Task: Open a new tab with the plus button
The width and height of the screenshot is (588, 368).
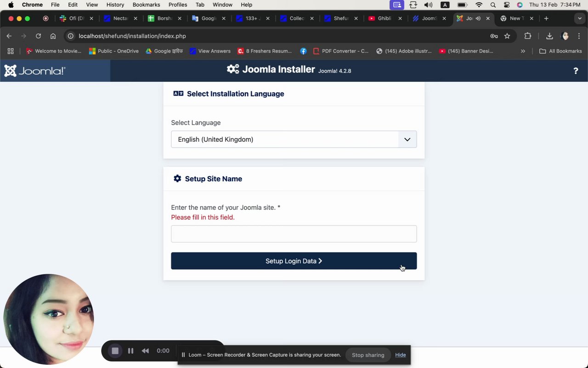Action: tap(546, 18)
